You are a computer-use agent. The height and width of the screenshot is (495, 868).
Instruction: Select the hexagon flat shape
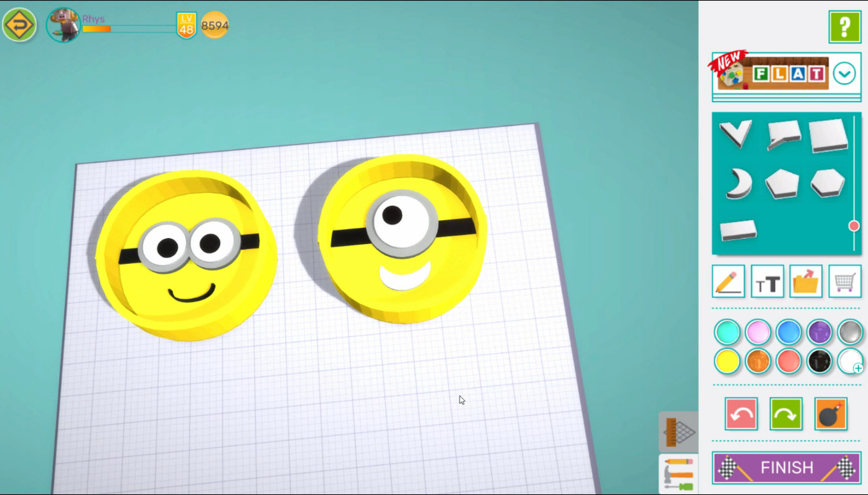[x=827, y=183]
